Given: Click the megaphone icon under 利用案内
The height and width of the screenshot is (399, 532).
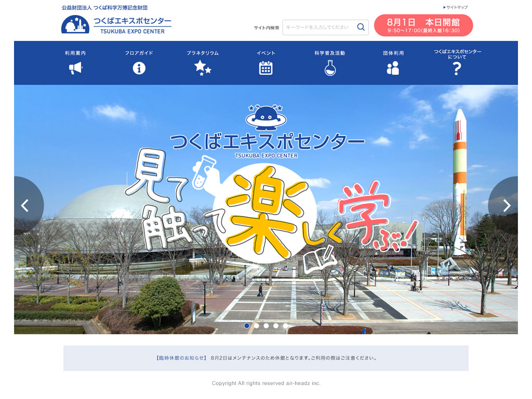Looking at the screenshot, I should [76, 68].
